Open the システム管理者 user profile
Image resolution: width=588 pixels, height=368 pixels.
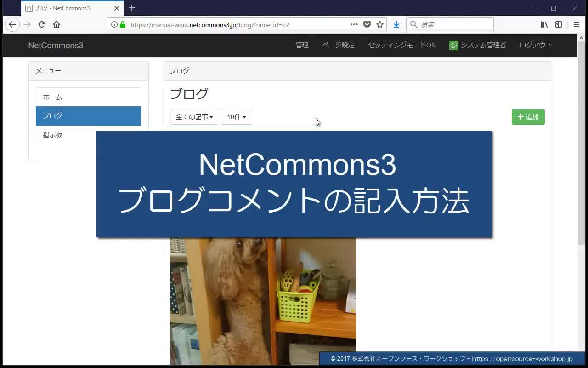478,45
